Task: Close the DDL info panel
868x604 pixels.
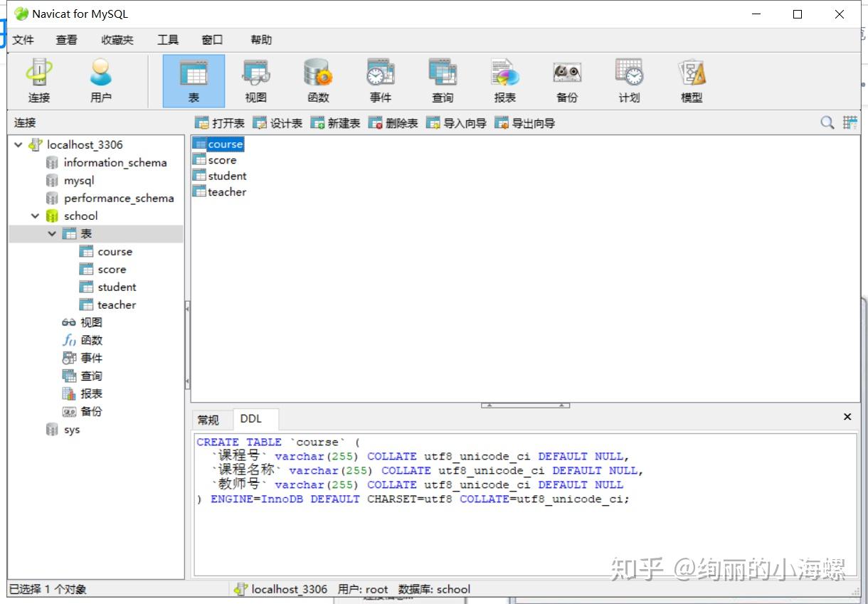Action: coord(847,417)
